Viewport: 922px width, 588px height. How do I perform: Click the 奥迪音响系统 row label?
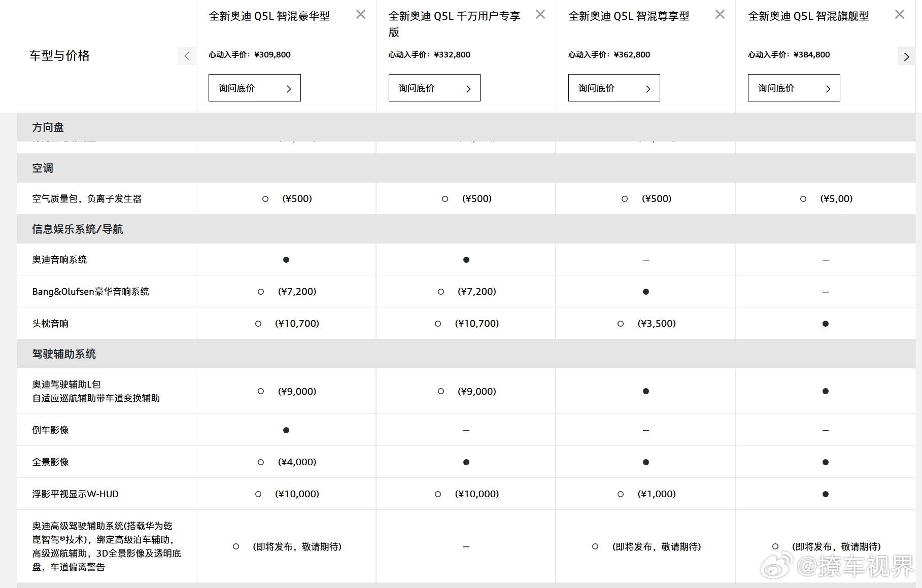point(59,260)
